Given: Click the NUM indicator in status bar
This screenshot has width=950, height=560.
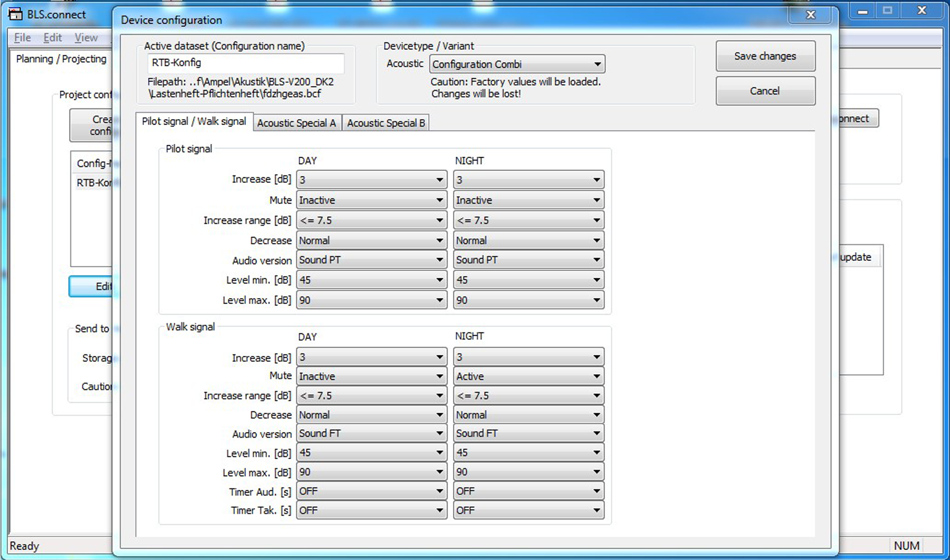Looking at the screenshot, I should click(x=906, y=546).
